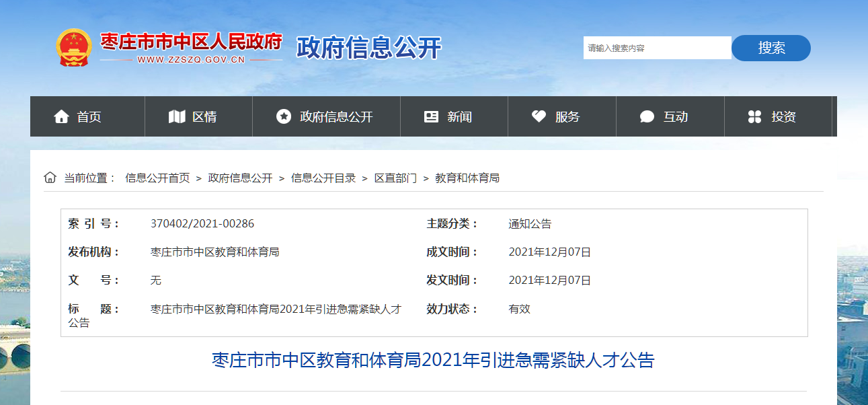Image resolution: width=868 pixels, height=405 pixels.
Task: Click the map icon beside 区情
Action: coord(177,116)
